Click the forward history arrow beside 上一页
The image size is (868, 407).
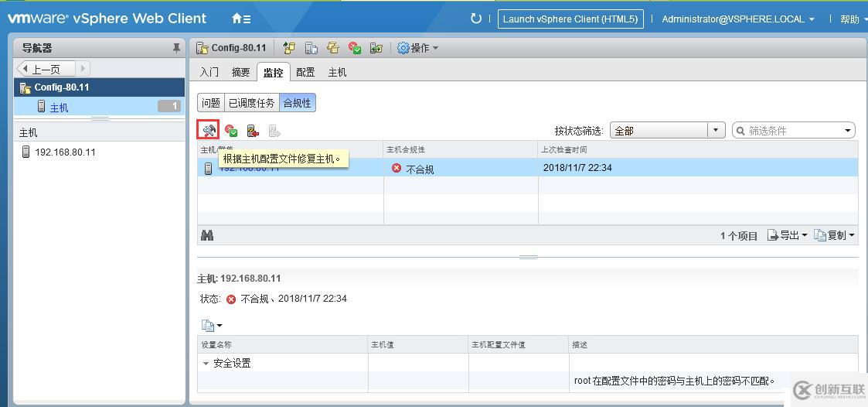(x=83, y=70)
